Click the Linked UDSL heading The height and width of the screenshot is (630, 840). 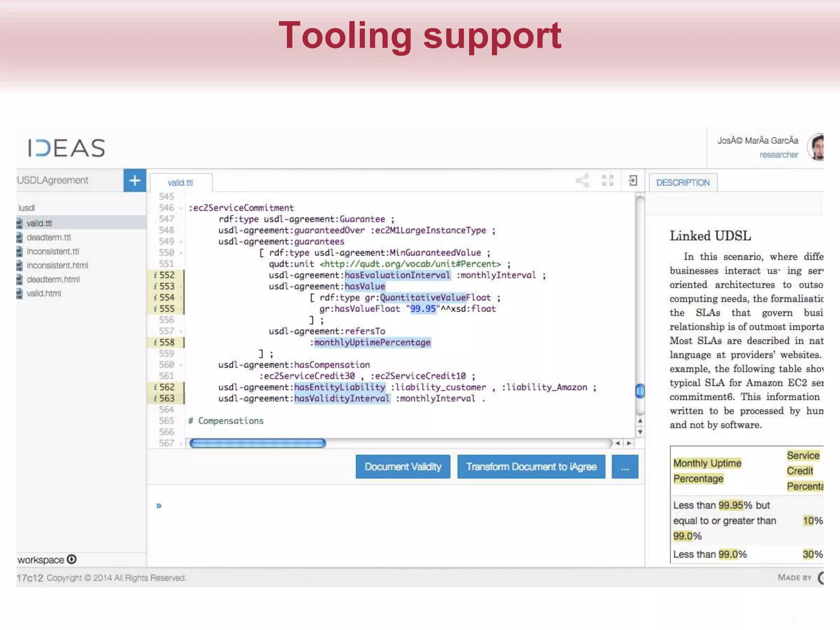tap(710, 236)
